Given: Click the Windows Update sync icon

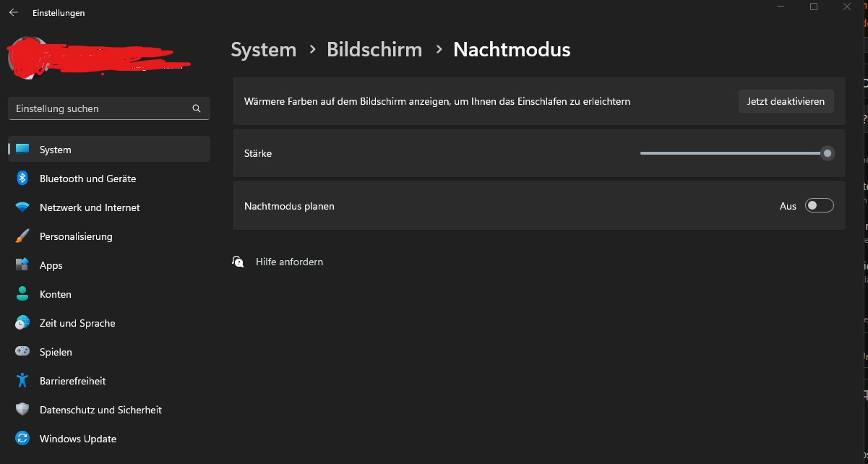Looking at the screenshot, I should click(x=22, y=439).
